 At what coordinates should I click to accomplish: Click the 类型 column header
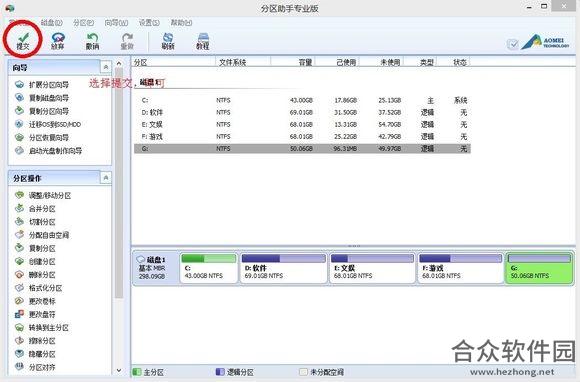point(420,62)
